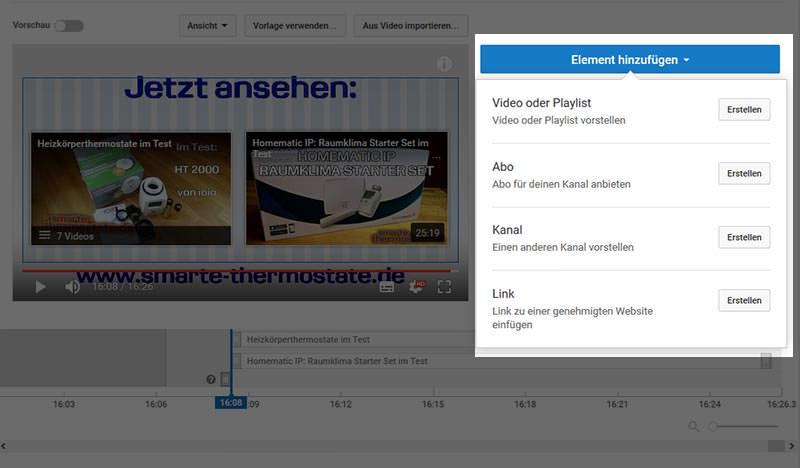The image size is (800, 468).
Task: Click Aus Video importieren button
Action: (x=412, y=26)
